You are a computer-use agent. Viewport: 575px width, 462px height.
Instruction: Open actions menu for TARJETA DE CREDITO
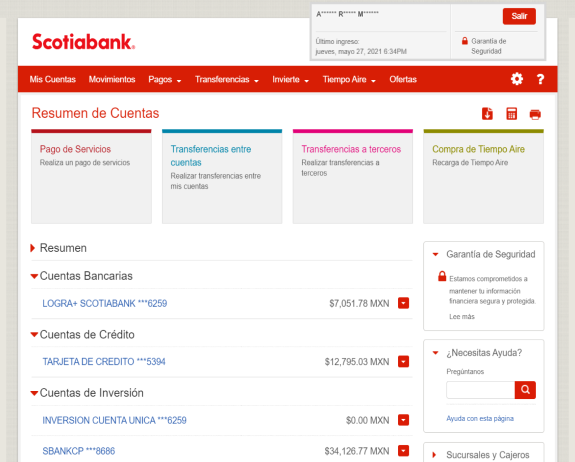pyautogui.click(x=403, y=362)
